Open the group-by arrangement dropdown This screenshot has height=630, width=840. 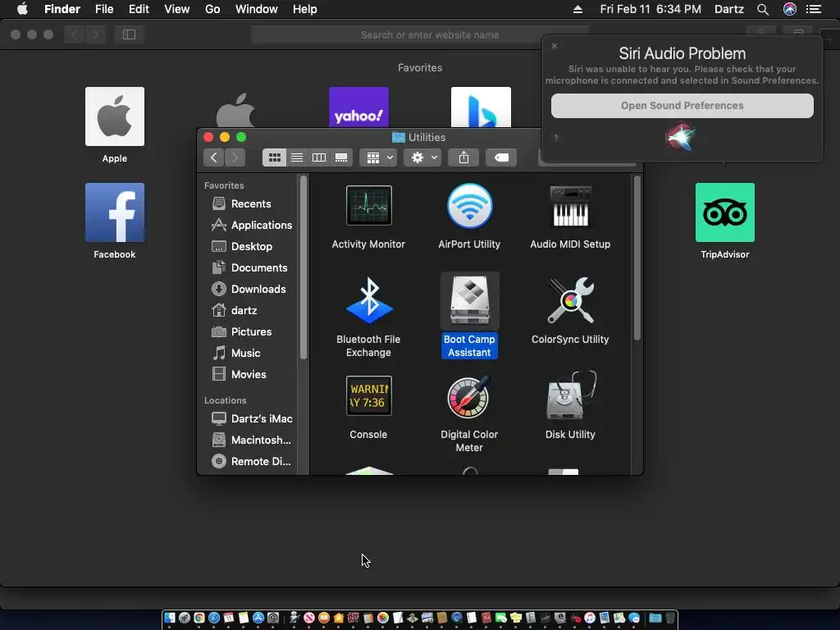[x=378, y=157]
